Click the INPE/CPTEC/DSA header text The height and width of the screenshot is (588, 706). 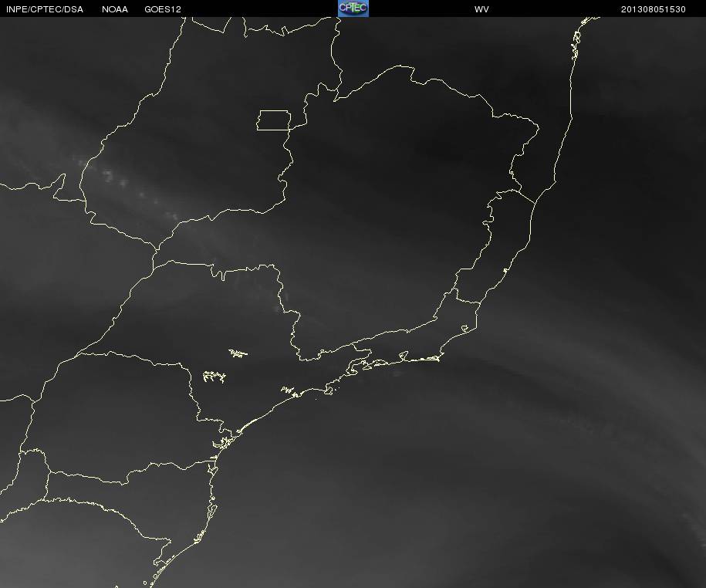[x=45, y=9]
